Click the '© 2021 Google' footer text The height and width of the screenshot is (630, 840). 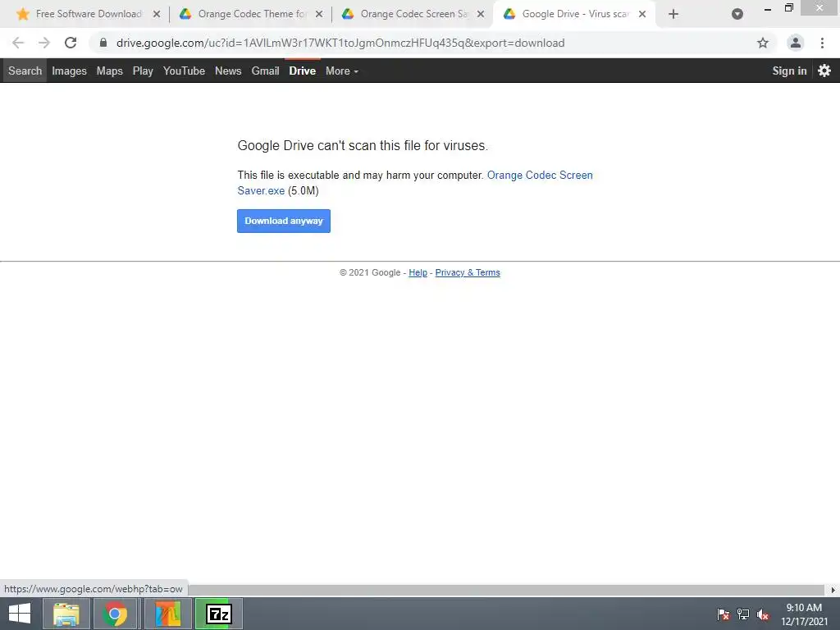click(x=370, y=272)
